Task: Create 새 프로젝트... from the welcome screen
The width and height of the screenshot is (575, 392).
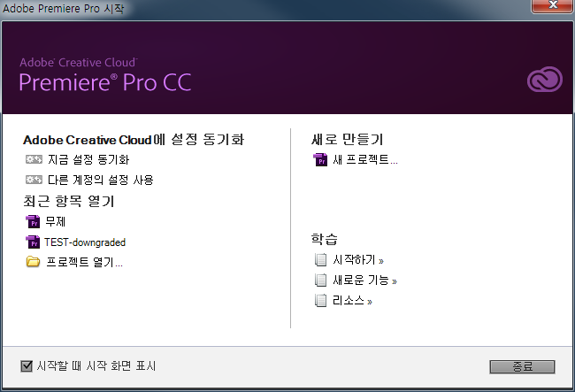Action: 365,159
